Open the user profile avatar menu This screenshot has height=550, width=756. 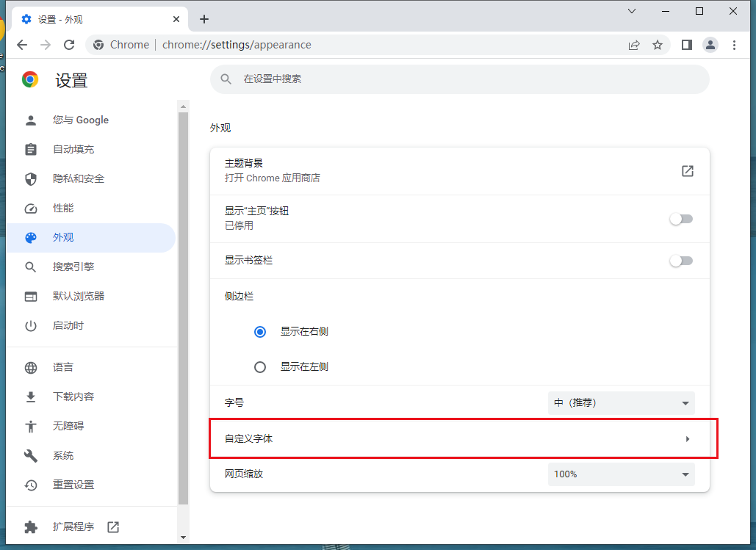(x=710, y=45)
